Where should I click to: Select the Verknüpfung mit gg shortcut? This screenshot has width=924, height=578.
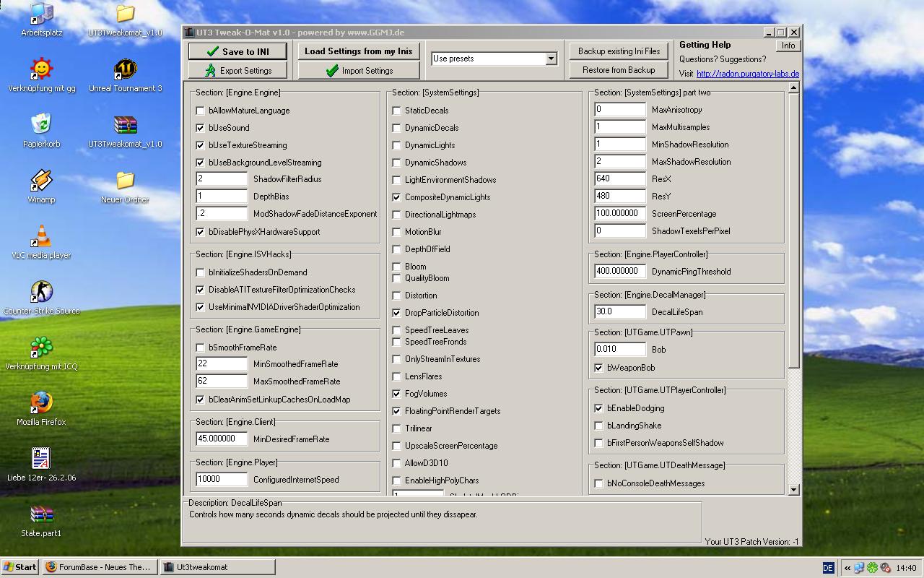point(41,75)
